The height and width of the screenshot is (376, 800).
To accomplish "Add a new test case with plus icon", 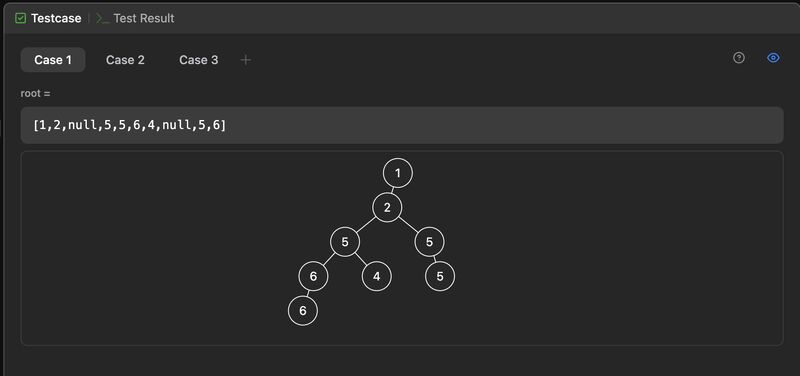I will 245,60.
